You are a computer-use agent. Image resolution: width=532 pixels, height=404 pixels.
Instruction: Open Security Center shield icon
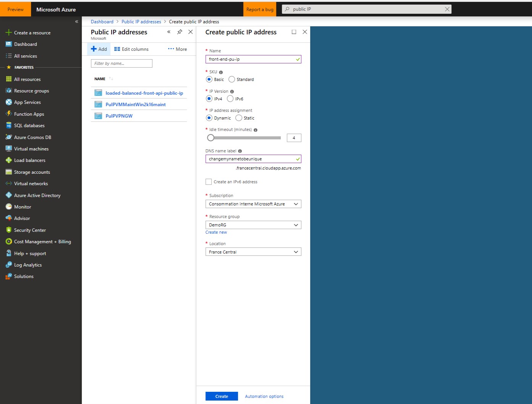(9, 230)
